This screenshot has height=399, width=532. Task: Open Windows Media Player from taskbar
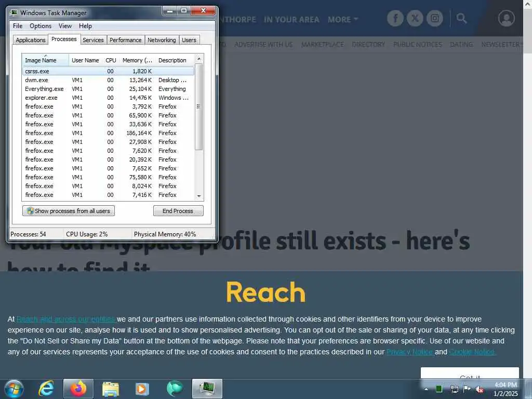coord(142,389)
